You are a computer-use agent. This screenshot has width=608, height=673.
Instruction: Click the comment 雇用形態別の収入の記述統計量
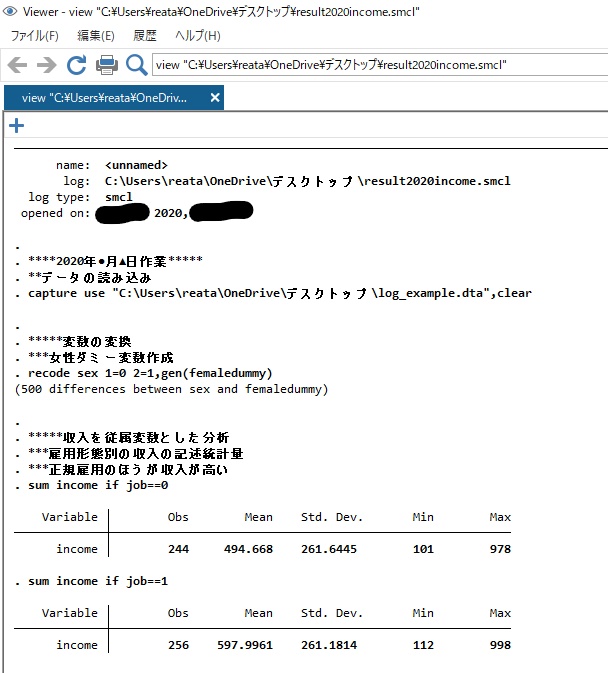146,454
